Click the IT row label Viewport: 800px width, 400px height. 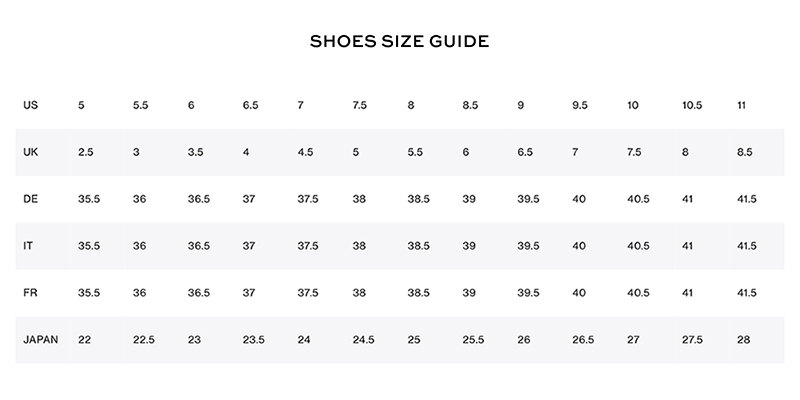(28, 246)
